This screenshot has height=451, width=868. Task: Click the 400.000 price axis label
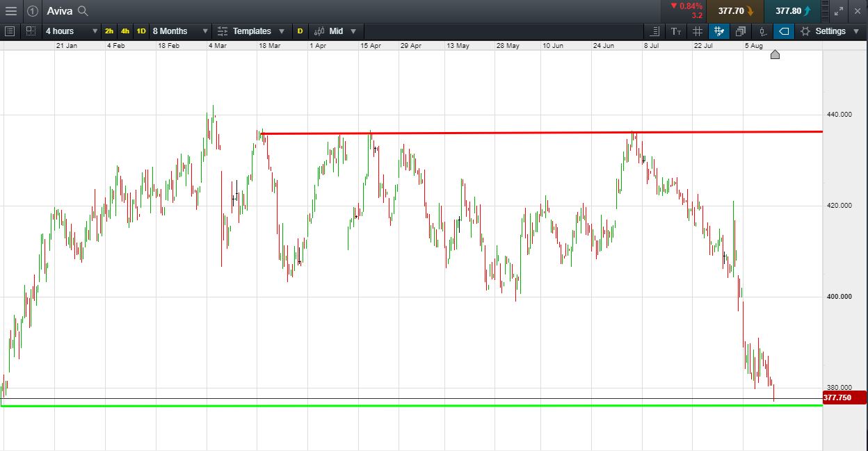click(839, 297)
